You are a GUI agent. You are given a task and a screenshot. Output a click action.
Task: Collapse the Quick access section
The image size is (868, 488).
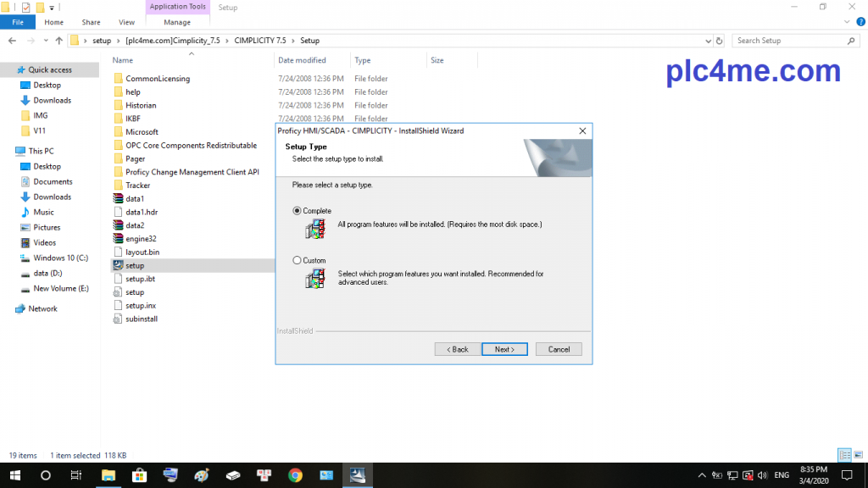(x=8, y=70)
